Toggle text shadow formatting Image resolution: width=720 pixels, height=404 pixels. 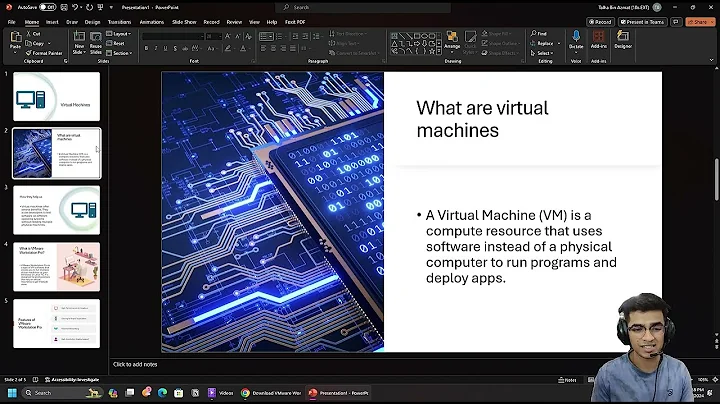[175, 48]
